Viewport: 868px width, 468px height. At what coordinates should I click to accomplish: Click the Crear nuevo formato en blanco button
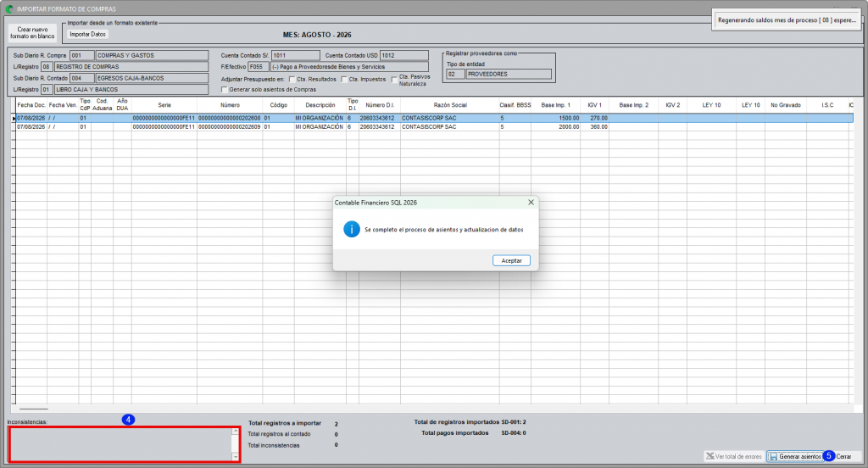pos(32,33)
